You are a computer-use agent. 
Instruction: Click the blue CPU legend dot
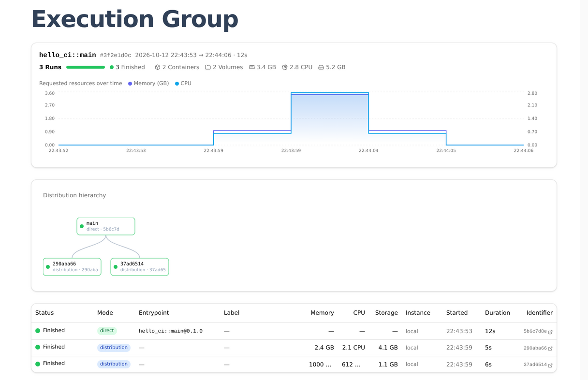pos(177,84)
